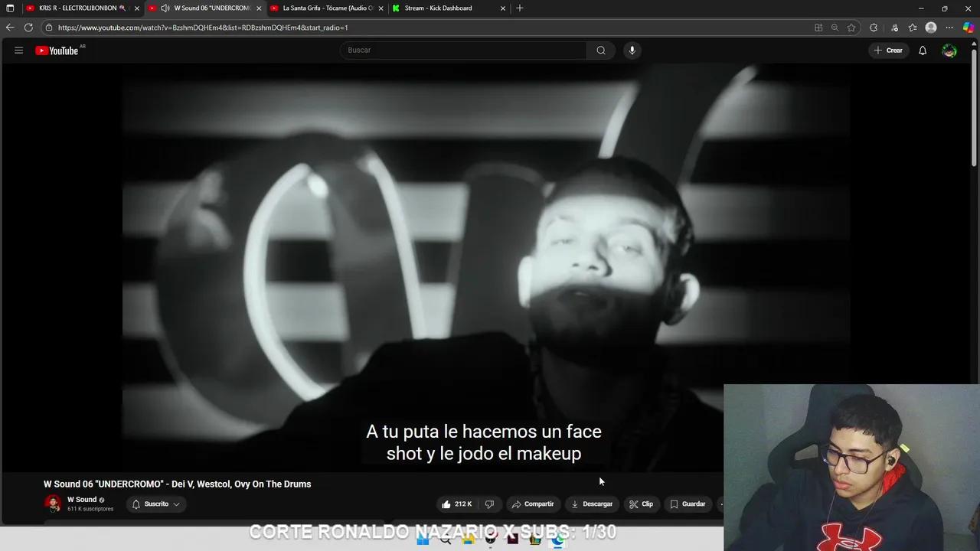Click the video title W Sound 06 UNDERCROMO

(x=177, y=484)
